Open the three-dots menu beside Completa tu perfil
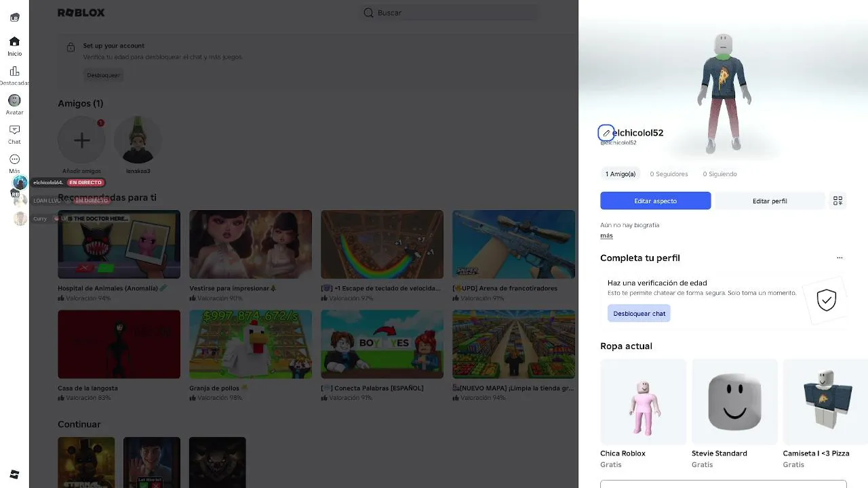This screenshot has height=488, width=868. [x=840, y=258]
